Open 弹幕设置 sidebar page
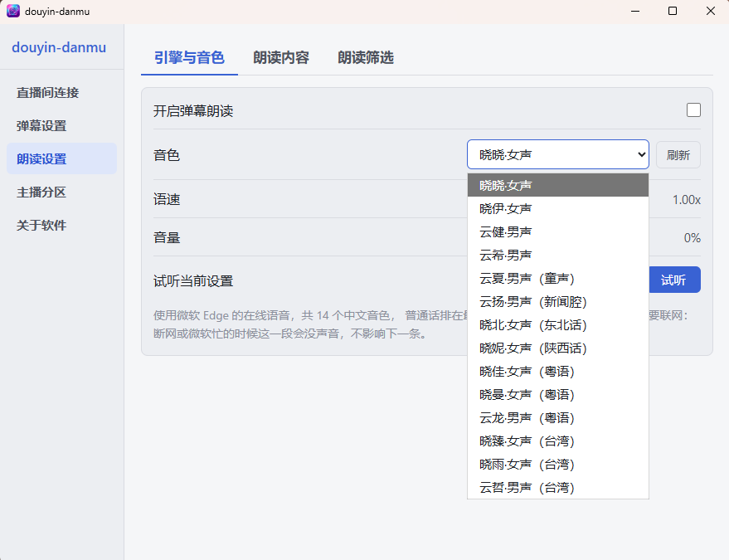Image resolution: width=729 pixels, height=560 pixels. click(62, 125)
